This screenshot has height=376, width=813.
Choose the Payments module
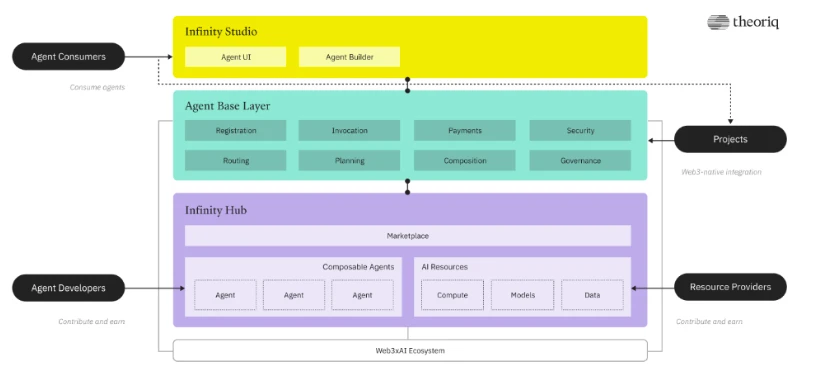click(x=465, y=131)
